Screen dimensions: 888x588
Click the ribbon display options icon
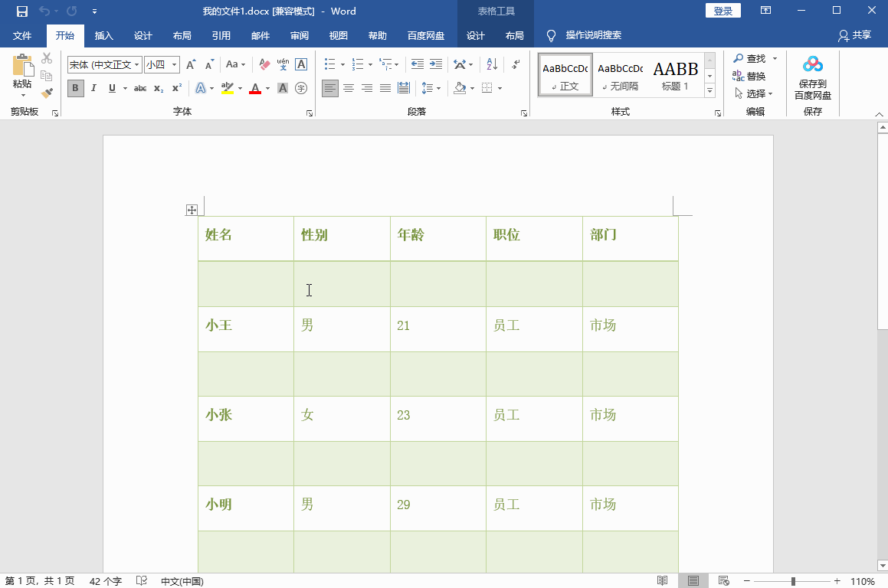[765, 11]
